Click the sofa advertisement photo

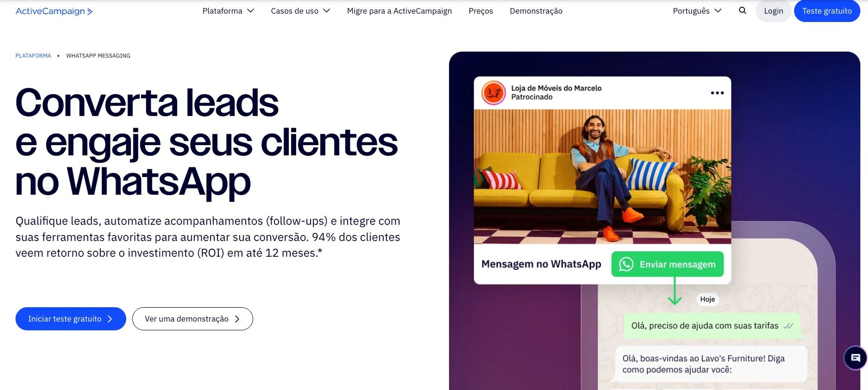pos(602,177)
